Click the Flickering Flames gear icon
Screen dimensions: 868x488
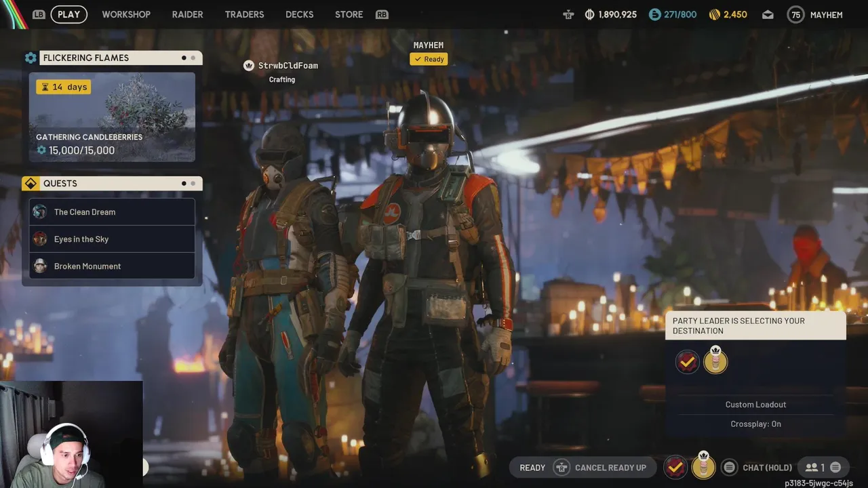31,58
